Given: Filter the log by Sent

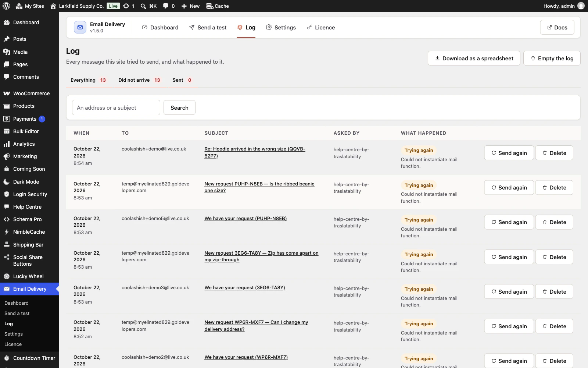Looking at the screenshot, I should 182,80.
